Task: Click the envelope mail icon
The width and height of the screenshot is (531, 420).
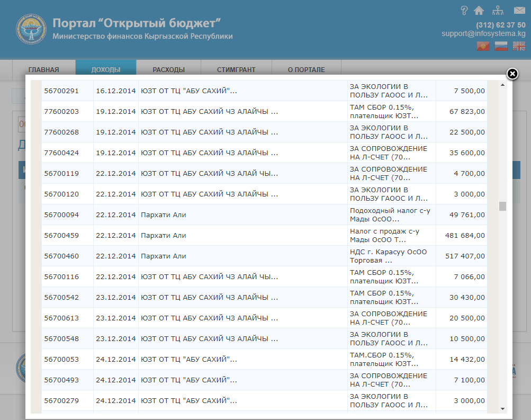Action: [519, 11]
